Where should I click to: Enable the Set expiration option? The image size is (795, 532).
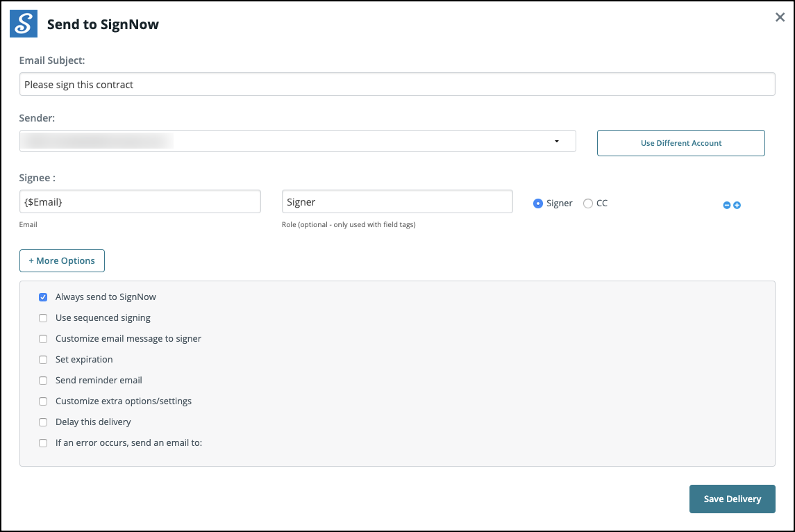43,360
